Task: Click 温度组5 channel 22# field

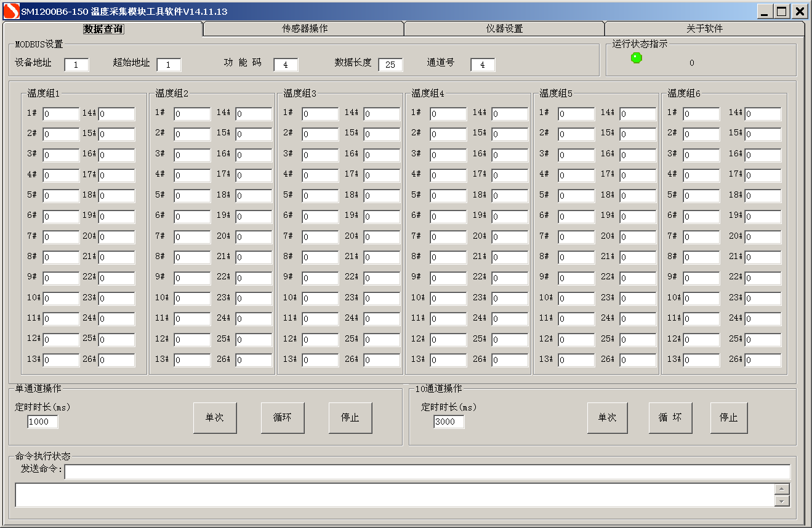Action: point(638,278)
